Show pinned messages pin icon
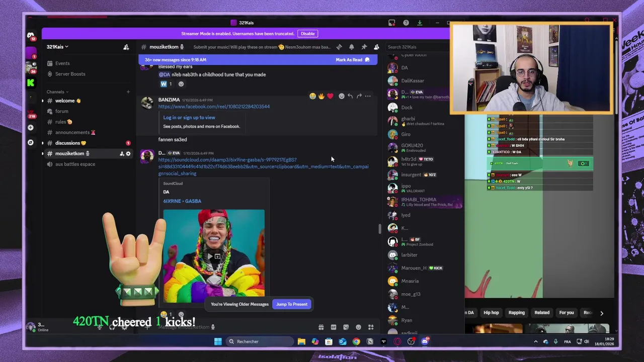The image size is (644, 362). [x=364, y=47]
